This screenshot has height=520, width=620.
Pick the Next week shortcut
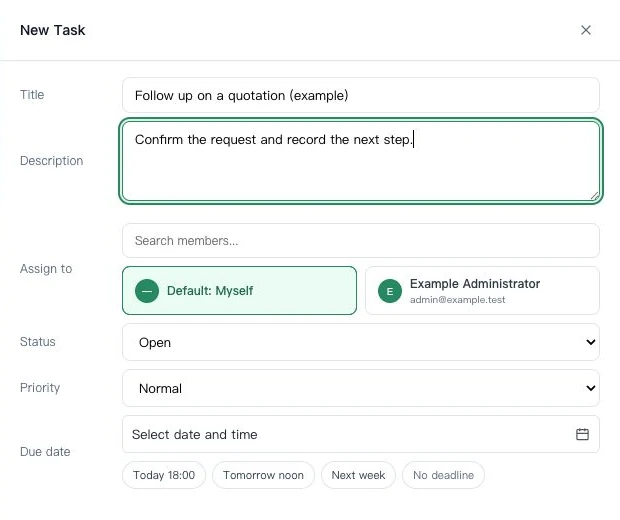(358, 475)
